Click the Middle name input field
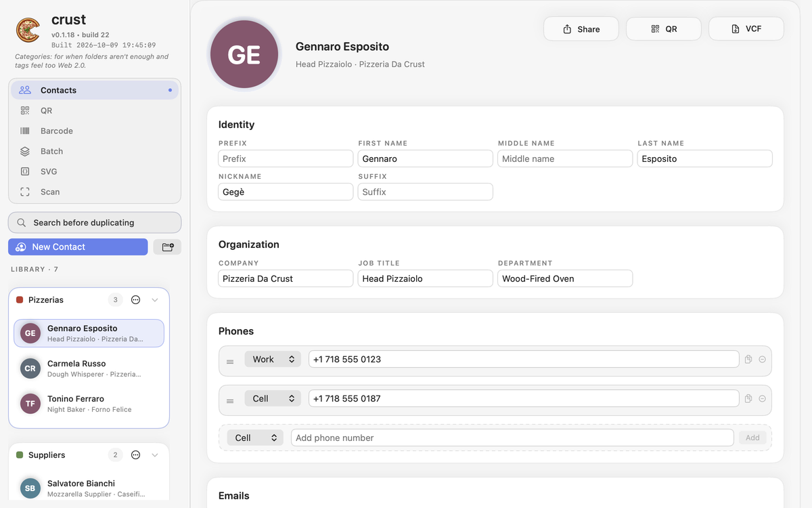The height and width of the screenshot is (508, 812). click(x=565, y=159)
